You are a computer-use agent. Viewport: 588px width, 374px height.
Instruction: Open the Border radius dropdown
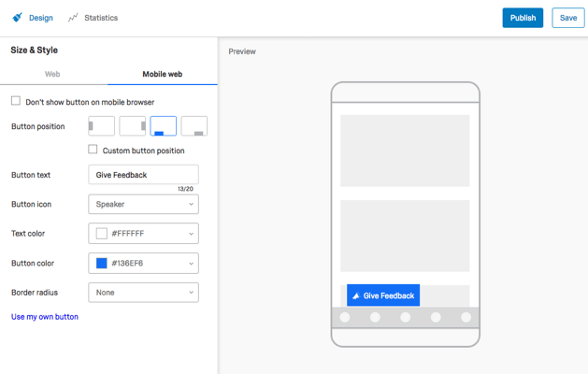pyautogui.click(x=143, y=293)
